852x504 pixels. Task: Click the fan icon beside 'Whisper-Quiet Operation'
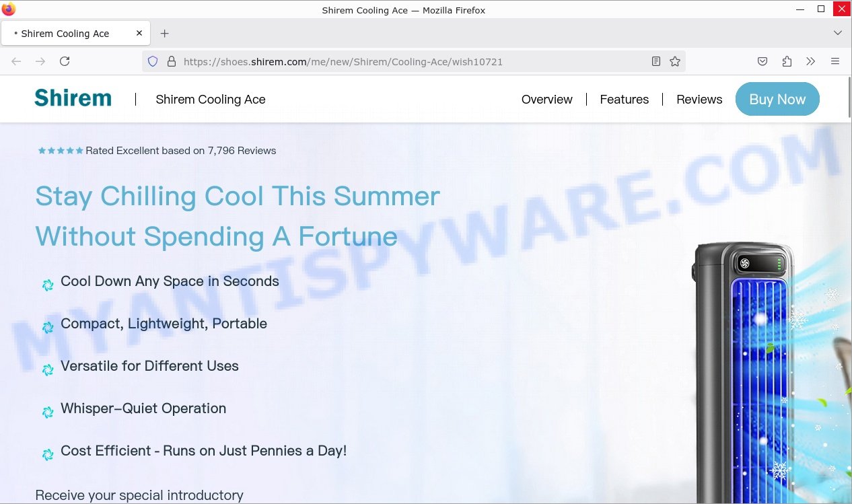pos(48,412)
